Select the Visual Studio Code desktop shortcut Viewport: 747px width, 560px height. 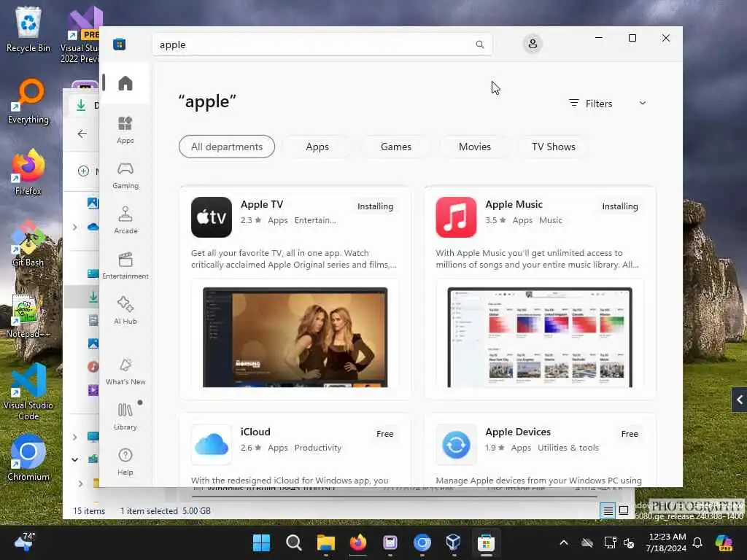[x=28, y=392]
